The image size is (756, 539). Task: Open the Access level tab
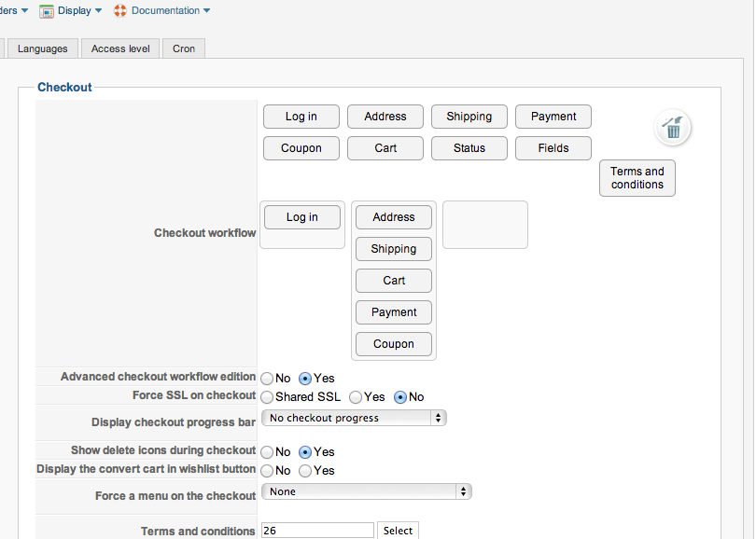pyautogui.click(x=120, y=48)
